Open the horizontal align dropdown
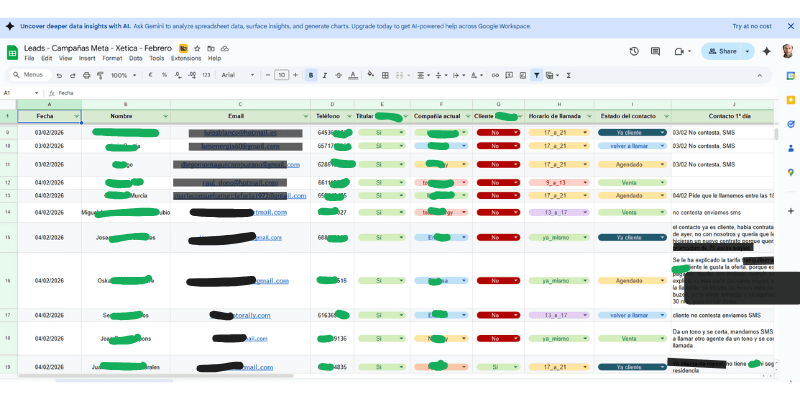This screenshot has width=800, height=400. pyautogui.click(x=423, y=76)
